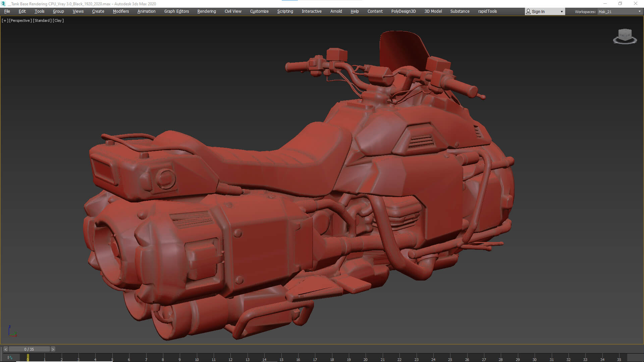644x362 pixels.
Task: Click the [Perspective] viewport label
Action: pyautogui.click(x=20, y=20)
